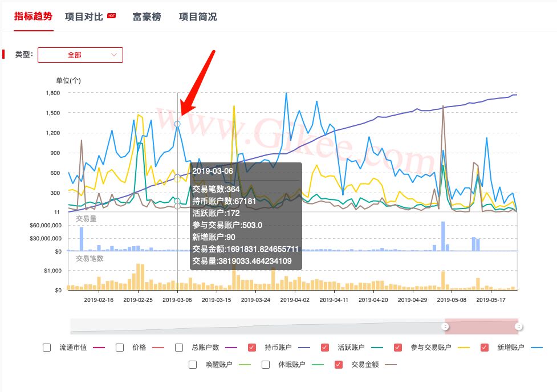This screenshot has height=392, width=557.
Task: Click the chevron arrow in 类型 dropdown
Action: coord(114,55)
